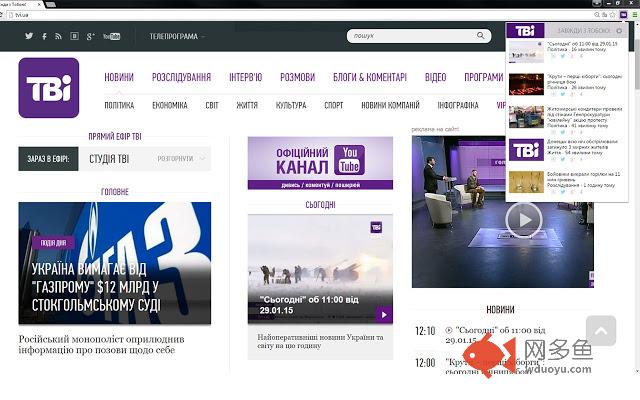Image resolution: width=640 pixels, height=400 pixels.
Task: Click the Facebook icon in top bar
Action: [x=44, y=36]
